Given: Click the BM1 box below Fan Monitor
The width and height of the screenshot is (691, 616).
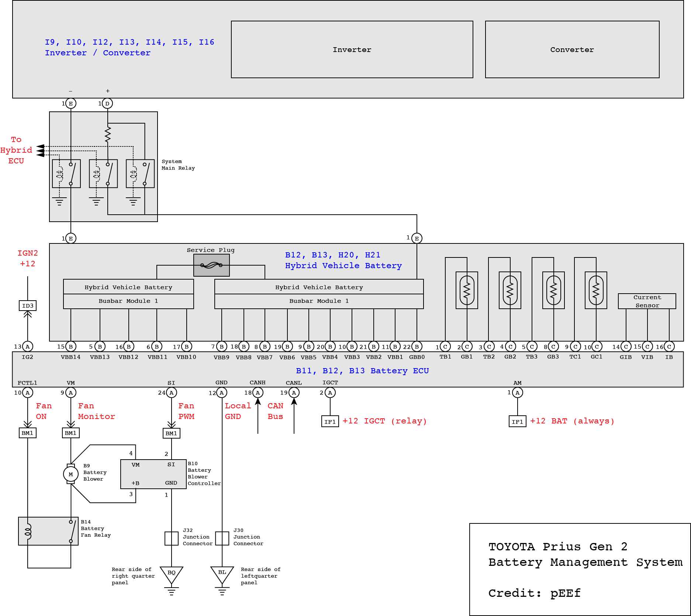Looking at the screenshot, I should coord(71,433).
